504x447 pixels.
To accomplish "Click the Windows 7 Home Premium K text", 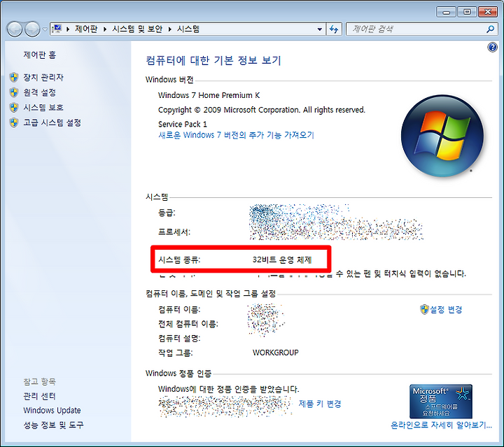I will point(209,95).
